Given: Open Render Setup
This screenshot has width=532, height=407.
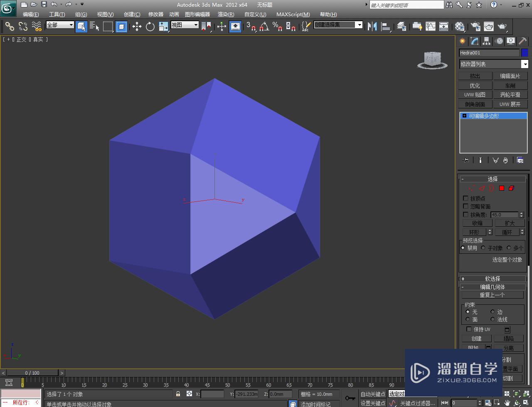Looking at the screenshot, I should [x=475, y=27].
